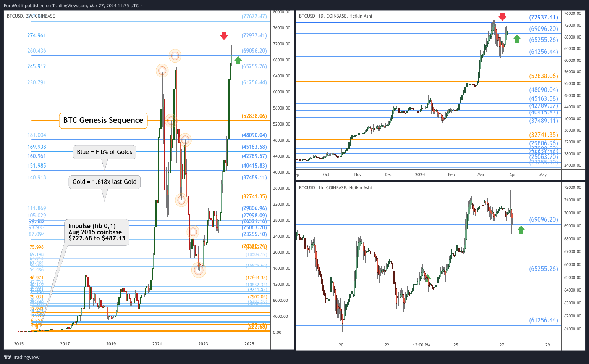Select the 'Blue = Fib% of Golds' callout
This screenshot has width=589, height=364.
click(x=104, y=152)
